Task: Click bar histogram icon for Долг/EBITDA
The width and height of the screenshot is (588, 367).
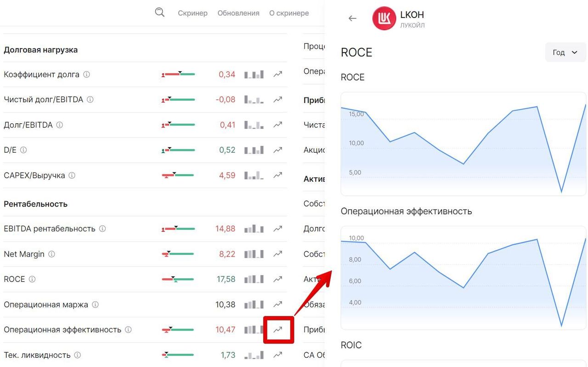Action: click(x=254, y=125)
